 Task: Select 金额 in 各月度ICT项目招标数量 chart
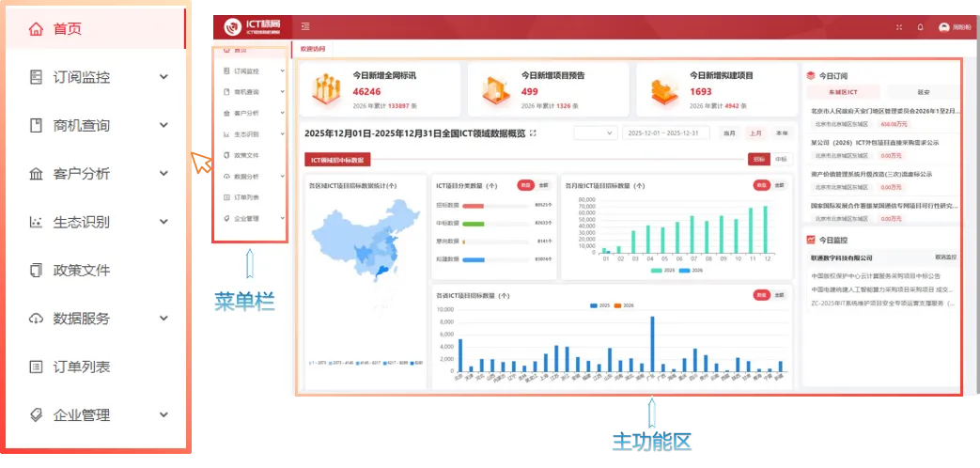tap(779, 185)
